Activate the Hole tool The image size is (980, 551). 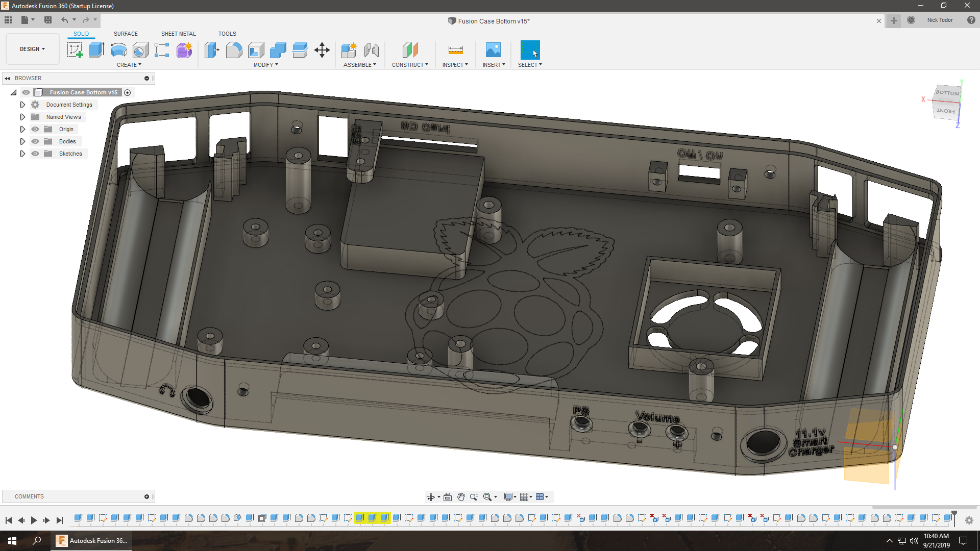coord(140,50)
